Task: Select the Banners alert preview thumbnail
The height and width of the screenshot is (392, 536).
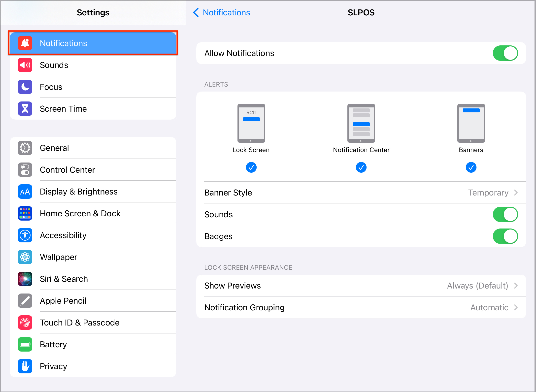Action: 471,123
